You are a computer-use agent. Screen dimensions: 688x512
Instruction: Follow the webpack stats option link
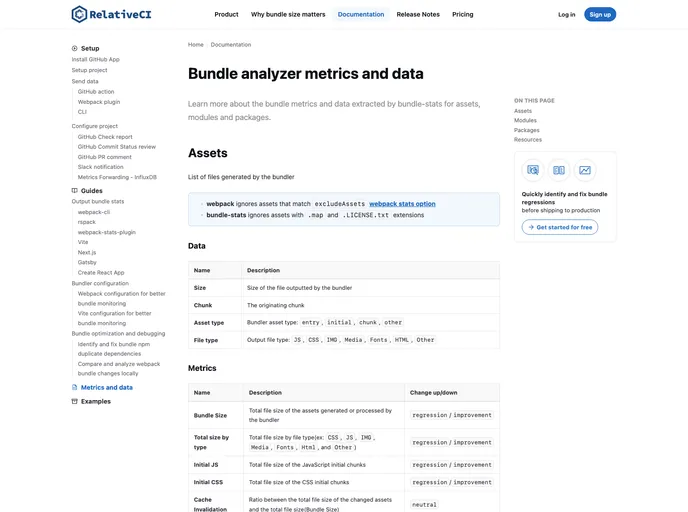(402, 204)
